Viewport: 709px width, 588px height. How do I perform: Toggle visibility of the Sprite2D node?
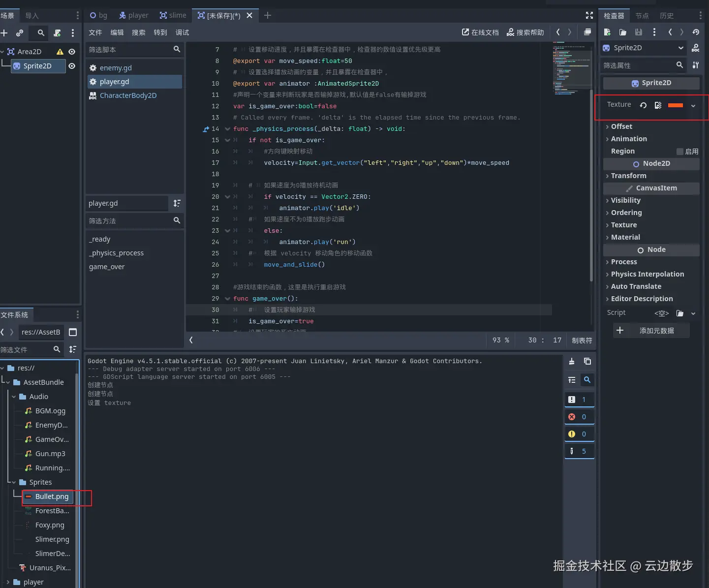pyautogui.click(x=72, y=66)
